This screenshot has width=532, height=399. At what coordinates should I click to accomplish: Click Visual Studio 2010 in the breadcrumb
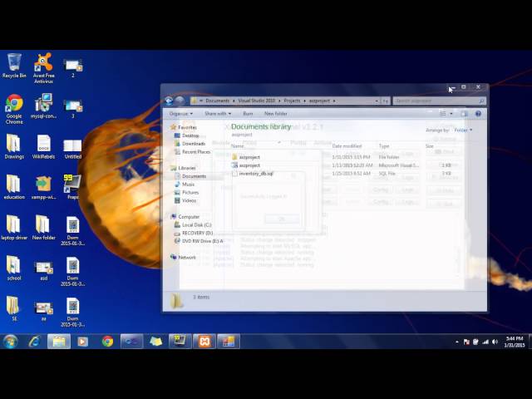[257, 101]
